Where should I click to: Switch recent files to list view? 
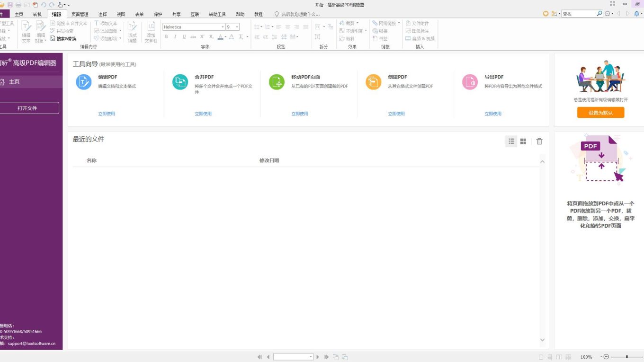pyautogui.click(x=511, y=141)
